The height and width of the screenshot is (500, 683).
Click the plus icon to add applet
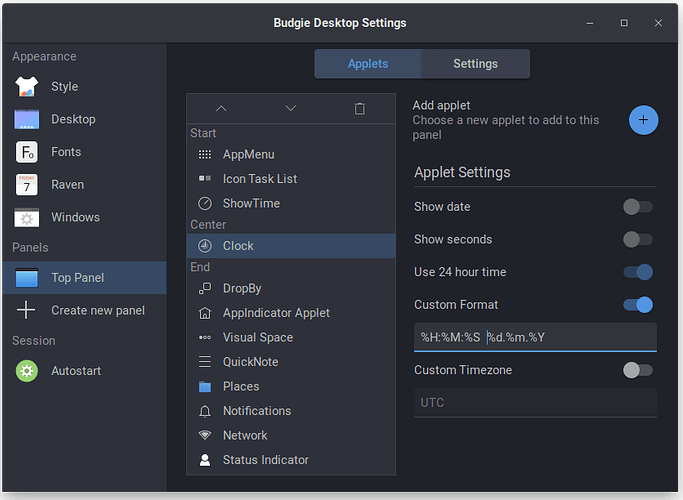point(643,120)
